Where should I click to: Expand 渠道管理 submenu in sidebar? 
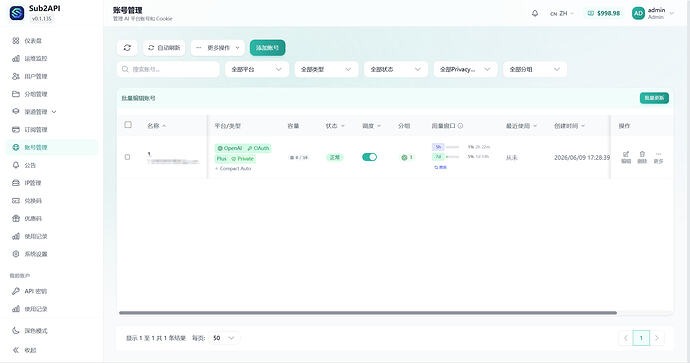click(52, 112)
